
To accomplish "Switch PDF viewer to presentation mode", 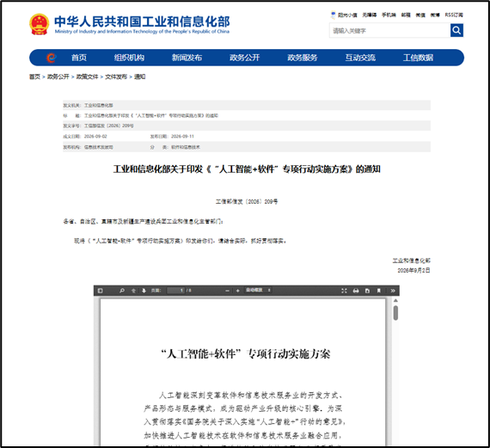I will (344, 291).
